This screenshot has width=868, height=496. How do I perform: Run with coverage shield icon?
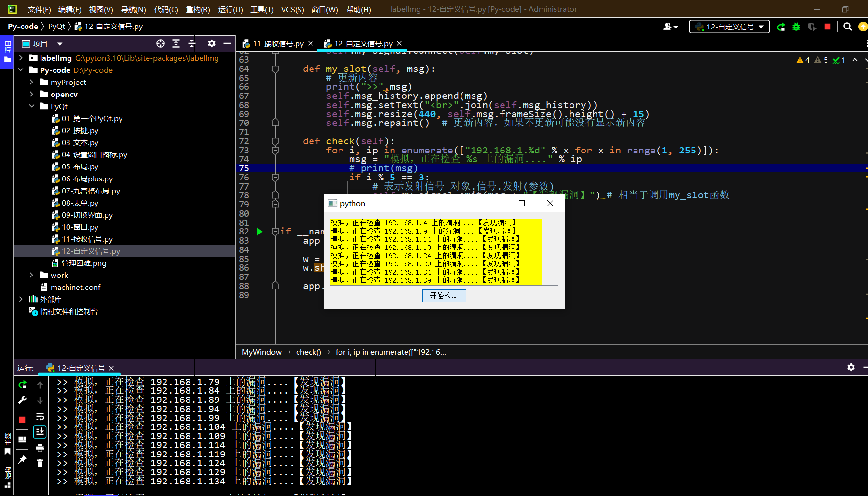pos(812,27)
